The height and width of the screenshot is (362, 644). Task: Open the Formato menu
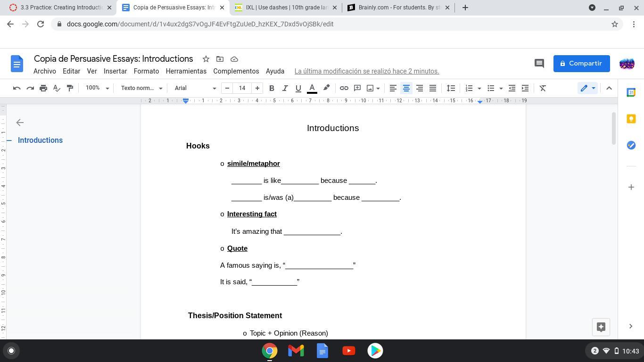(x=146, y=71)
